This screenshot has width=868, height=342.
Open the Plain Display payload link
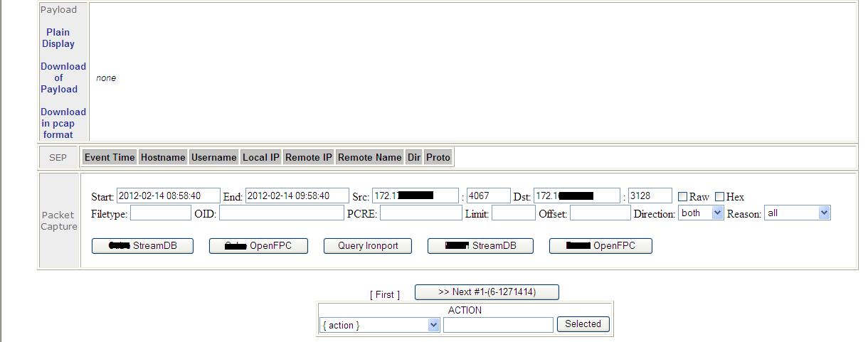point(58,38)
